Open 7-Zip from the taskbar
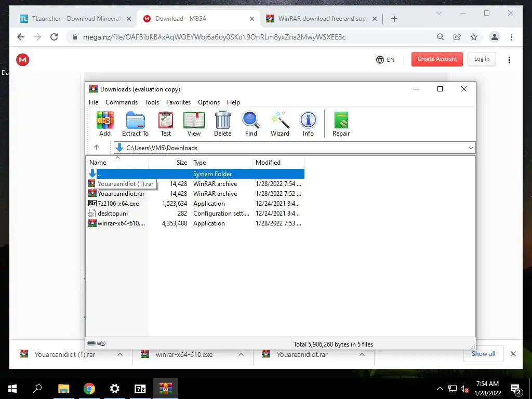Viewport: 532px width, 399px height. coord(140,389)
